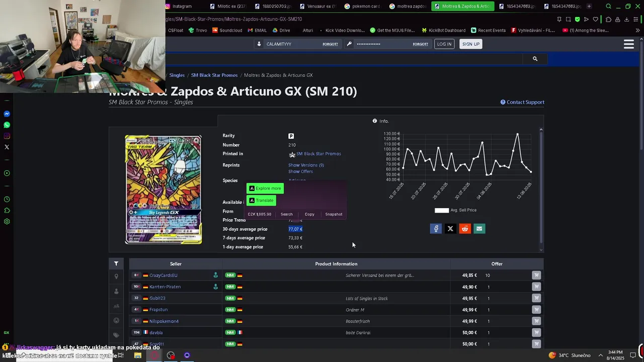The image size is (644, 362).
Task: Open the moltres zapdos Google tab
Action: click(408, 6)
